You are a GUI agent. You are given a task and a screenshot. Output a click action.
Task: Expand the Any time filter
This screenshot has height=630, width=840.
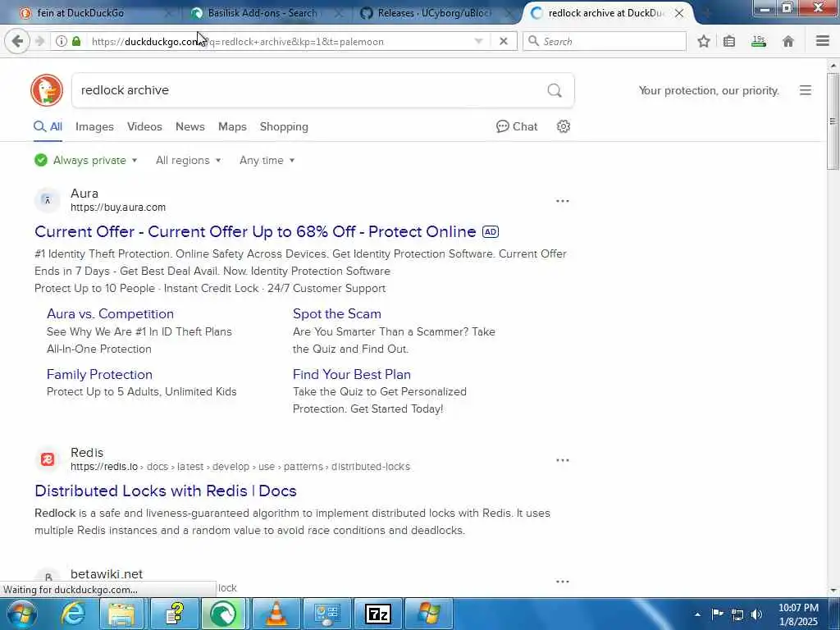[267, 160]
